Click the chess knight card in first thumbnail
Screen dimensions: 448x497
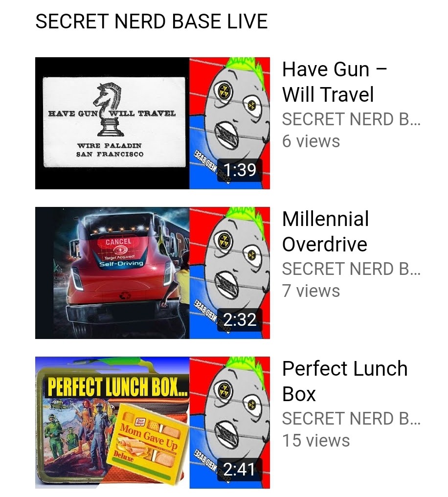pos(114,122)
